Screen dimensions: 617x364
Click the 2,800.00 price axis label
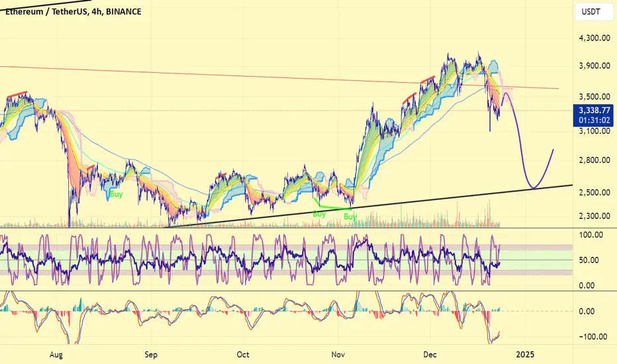pos(594,160)
